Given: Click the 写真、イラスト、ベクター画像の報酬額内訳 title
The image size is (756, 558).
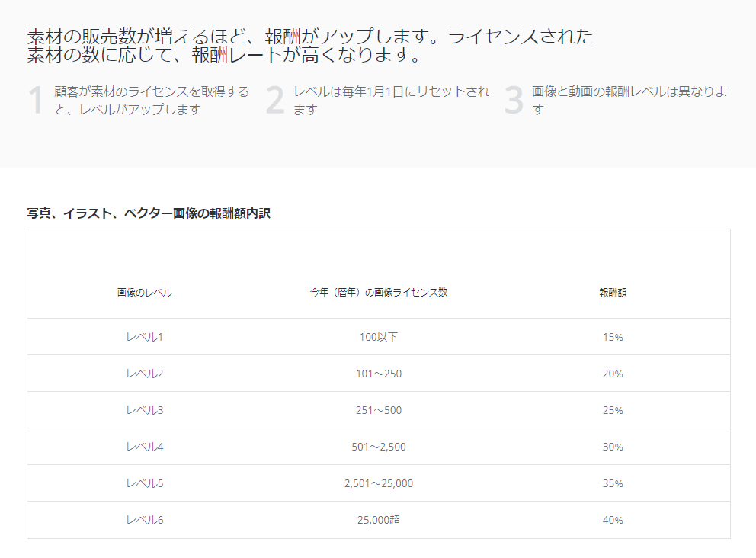Looking at the screenshot, I should pos(149,213).
